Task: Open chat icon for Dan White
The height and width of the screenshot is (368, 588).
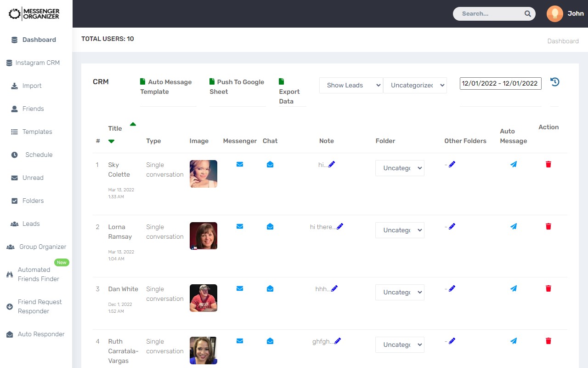Action: click(270, 288)
